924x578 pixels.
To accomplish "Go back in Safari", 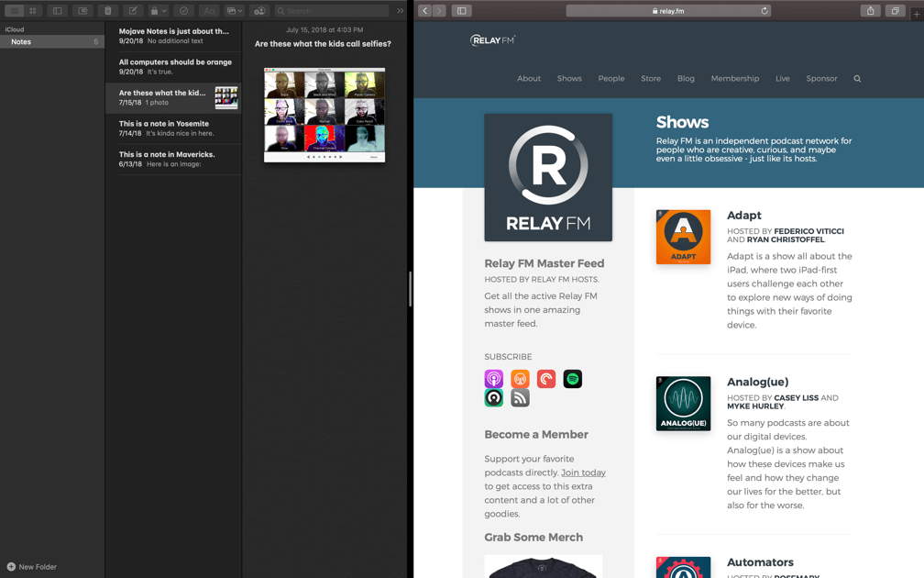I will pos(425,11).
